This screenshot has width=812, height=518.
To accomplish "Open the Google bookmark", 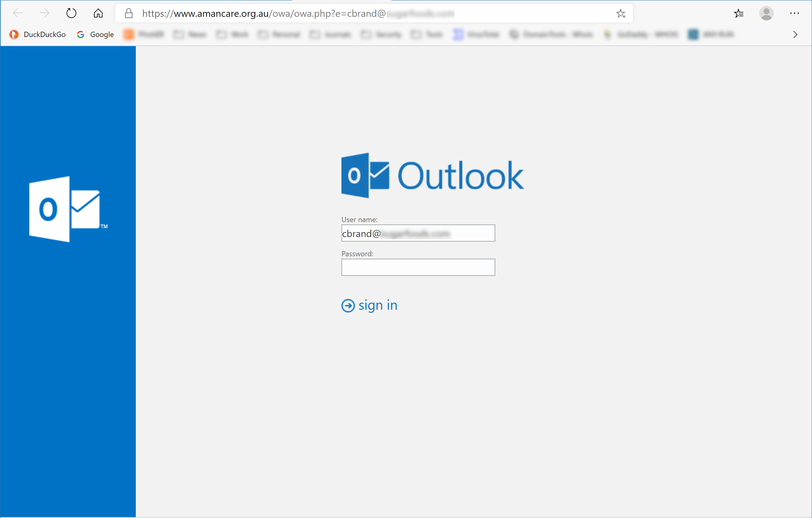I will click(x=96, y=35).
